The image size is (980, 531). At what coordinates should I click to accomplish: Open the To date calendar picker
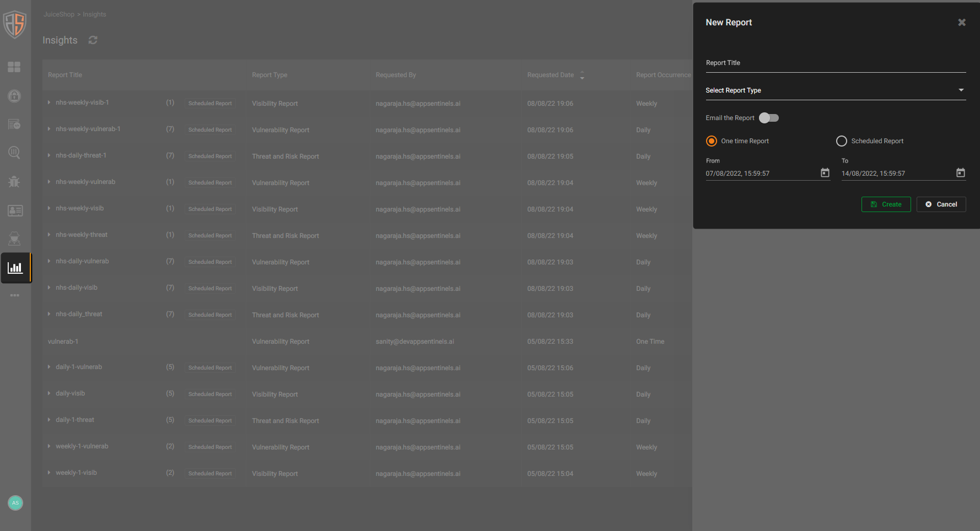pyautogui.click(x=961, y=173)
